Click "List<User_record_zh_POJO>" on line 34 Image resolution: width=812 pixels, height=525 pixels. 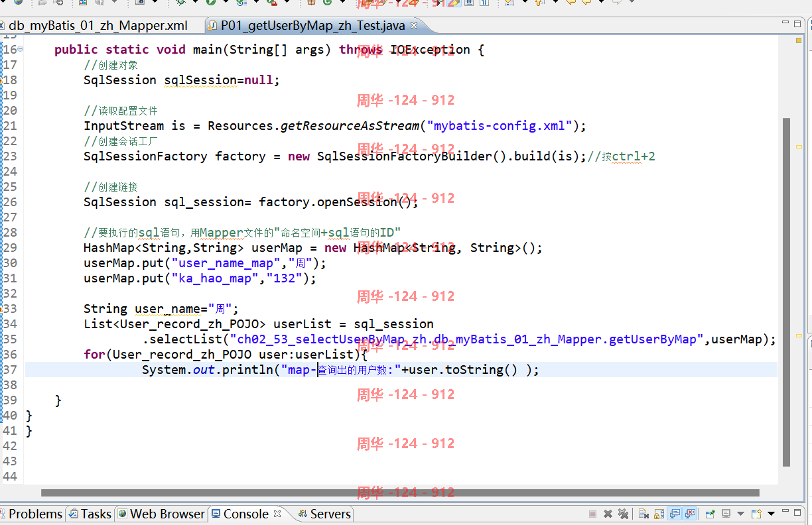pos(174,324)
